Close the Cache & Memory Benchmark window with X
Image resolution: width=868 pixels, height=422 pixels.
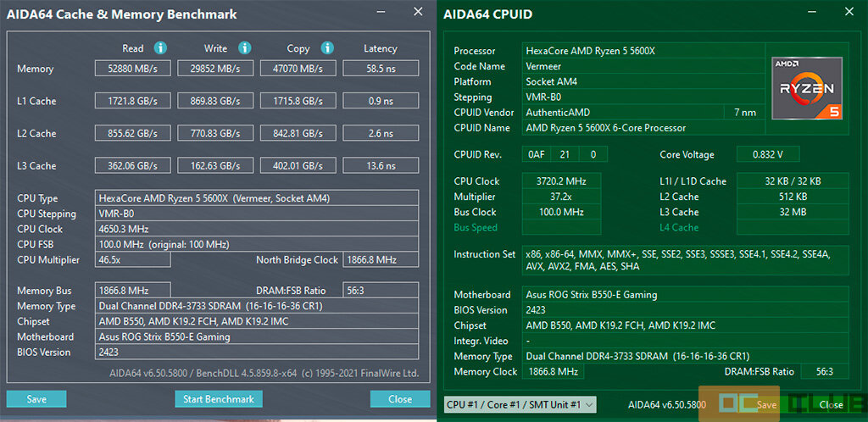coord(418,11)
